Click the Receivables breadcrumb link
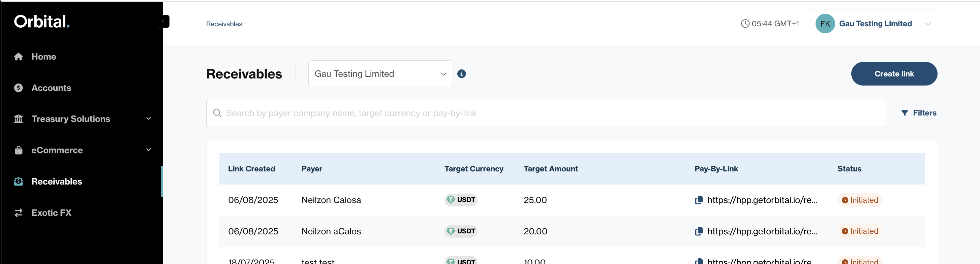The image size is (980, 264). tap(224, 24)
